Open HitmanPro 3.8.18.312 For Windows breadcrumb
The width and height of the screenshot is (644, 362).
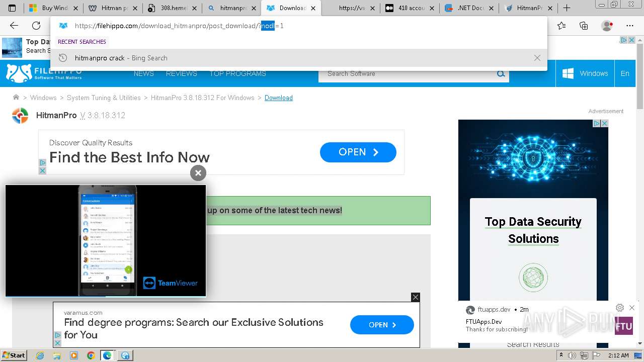(x=203, y=98)
